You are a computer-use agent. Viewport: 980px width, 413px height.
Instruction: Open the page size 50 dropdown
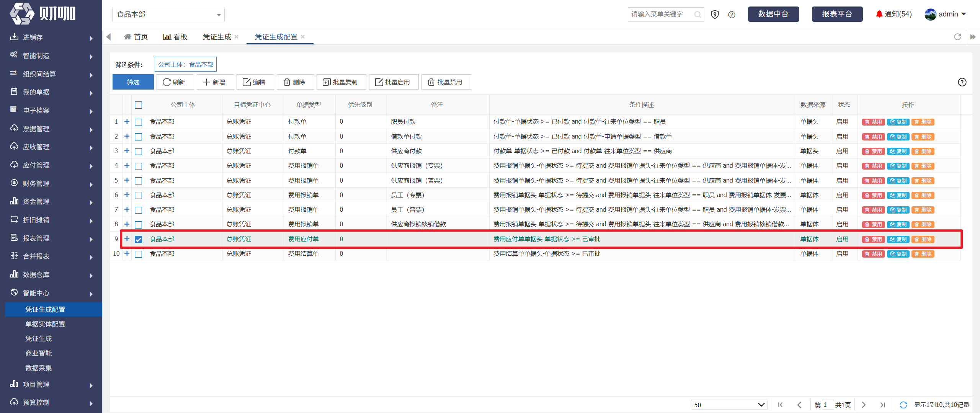click(729, 405)
